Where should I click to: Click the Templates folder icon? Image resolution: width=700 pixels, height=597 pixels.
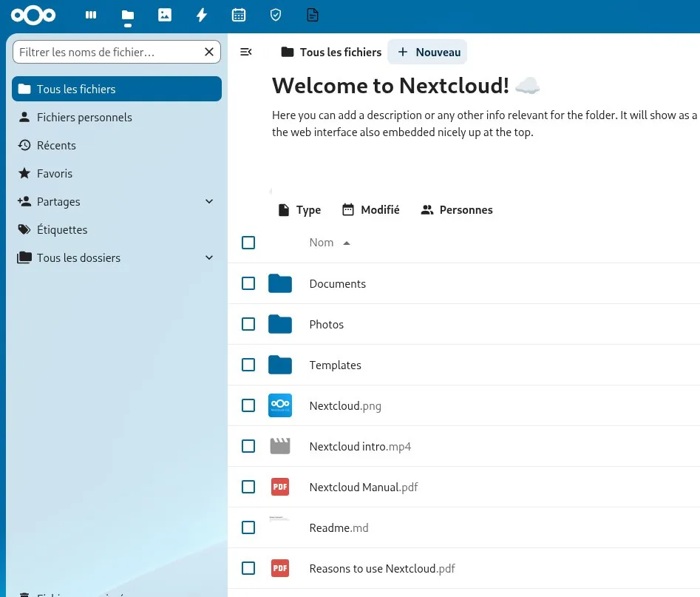(280, 365)
